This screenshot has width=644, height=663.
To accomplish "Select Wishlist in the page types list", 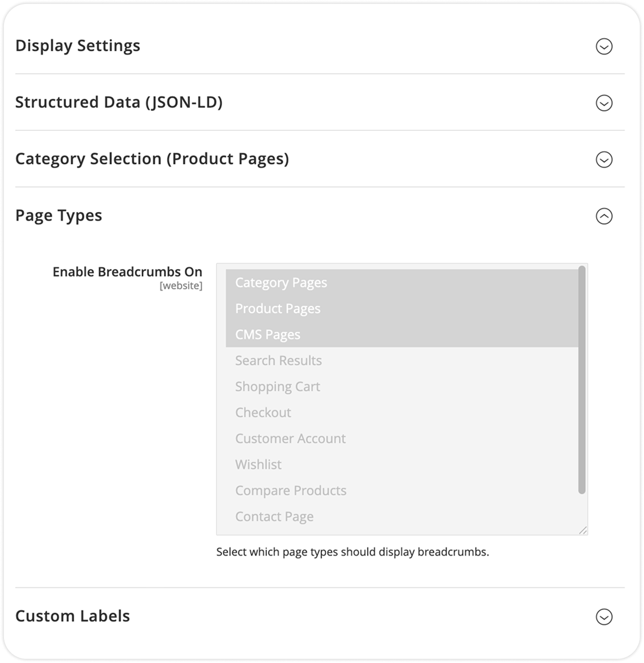I will point(258,465).
